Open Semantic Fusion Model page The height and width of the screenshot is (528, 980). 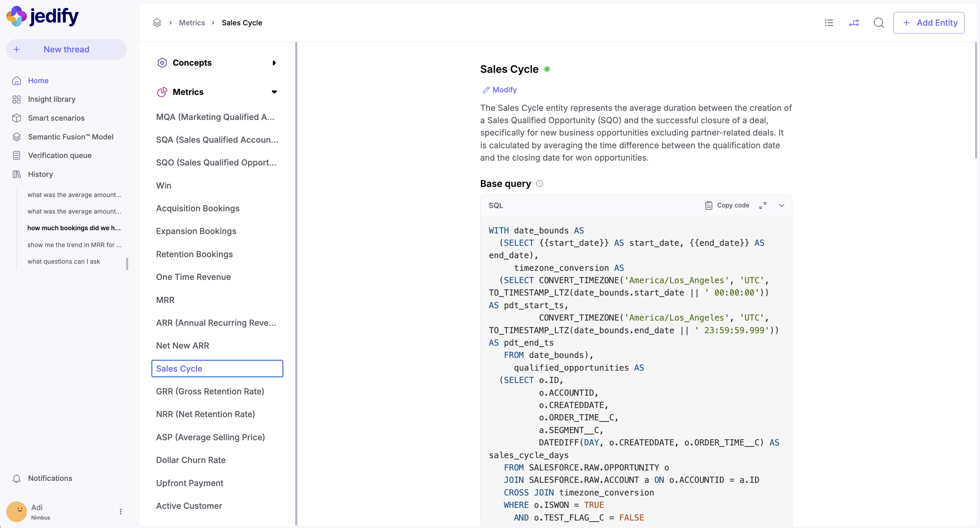(70, 137)
